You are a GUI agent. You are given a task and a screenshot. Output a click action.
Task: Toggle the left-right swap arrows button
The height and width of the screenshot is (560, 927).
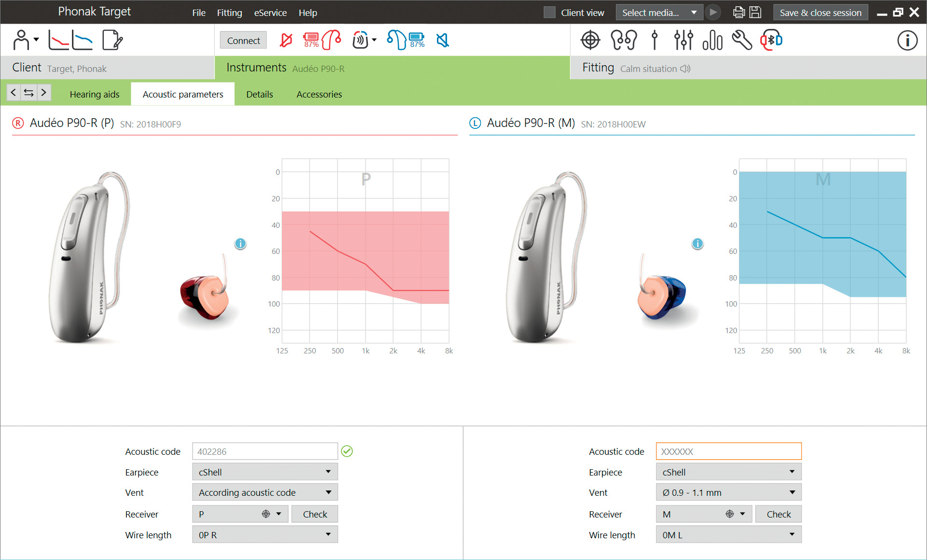[29, 92]
